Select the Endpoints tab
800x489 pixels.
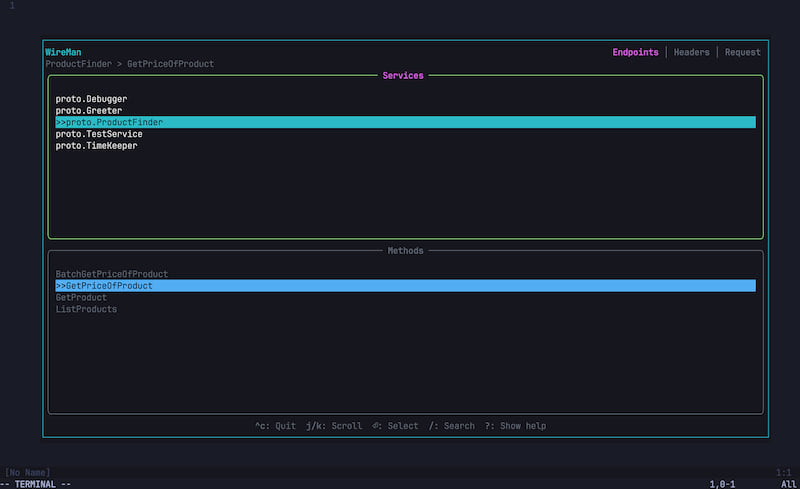(635, 52)
